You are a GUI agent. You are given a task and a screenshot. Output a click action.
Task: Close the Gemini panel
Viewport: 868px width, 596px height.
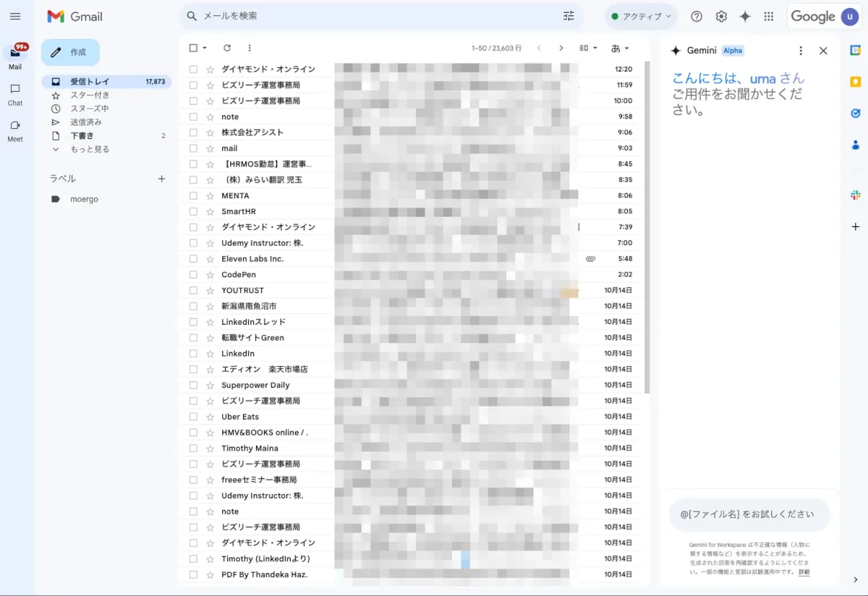823,51
